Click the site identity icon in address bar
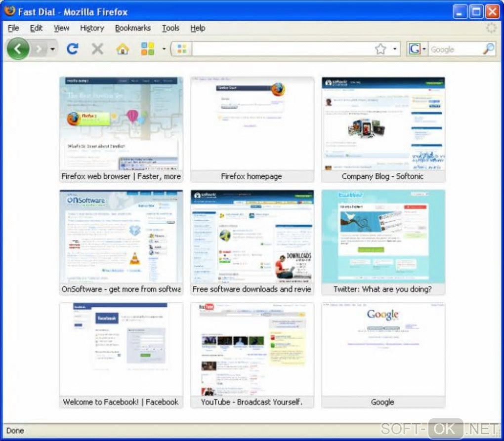The width and height of the screenshot is (504, 441). click(x=182, y=49)
